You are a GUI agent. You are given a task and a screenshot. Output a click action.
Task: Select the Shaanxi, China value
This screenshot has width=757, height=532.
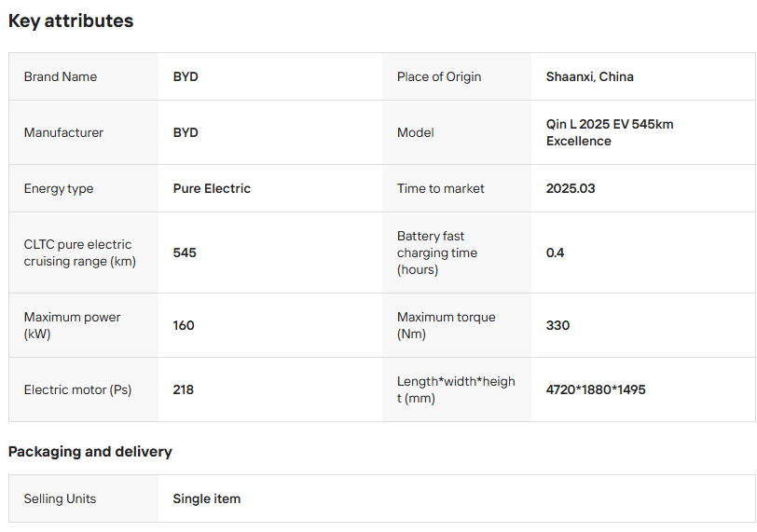[x=589, y=76]
